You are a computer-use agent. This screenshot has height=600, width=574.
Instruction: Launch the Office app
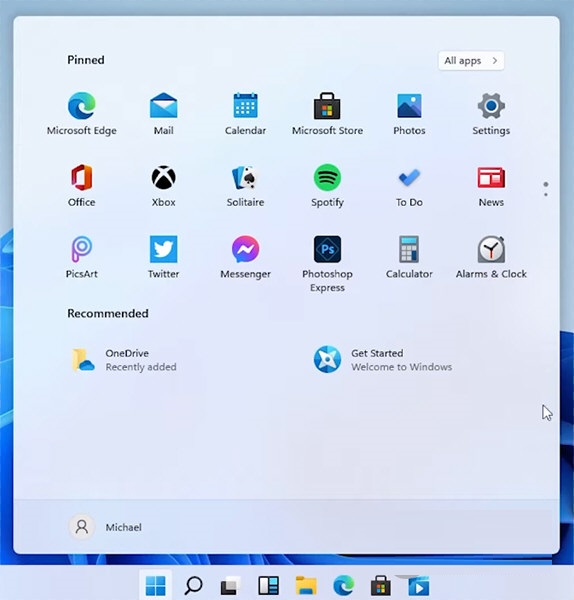click(82, 186)
